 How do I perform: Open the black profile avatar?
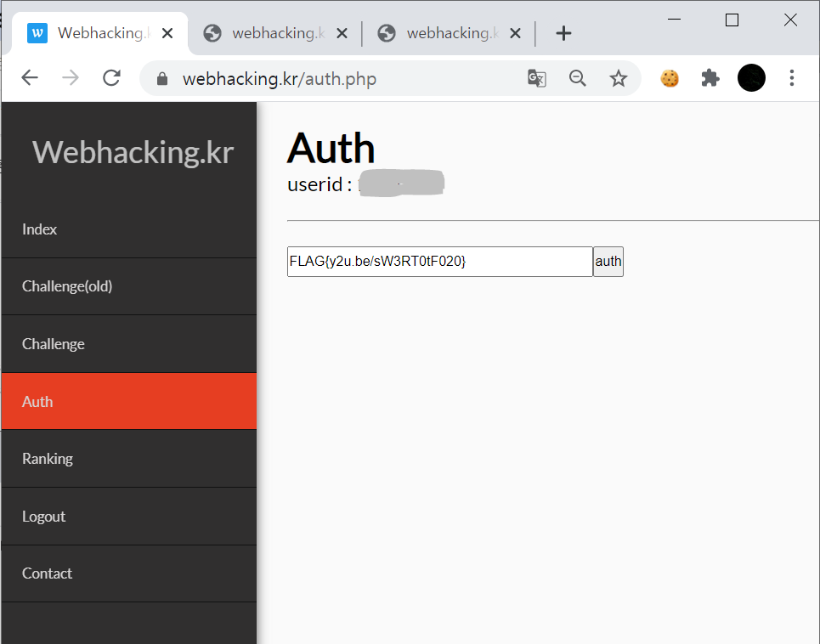pos(751,78)
